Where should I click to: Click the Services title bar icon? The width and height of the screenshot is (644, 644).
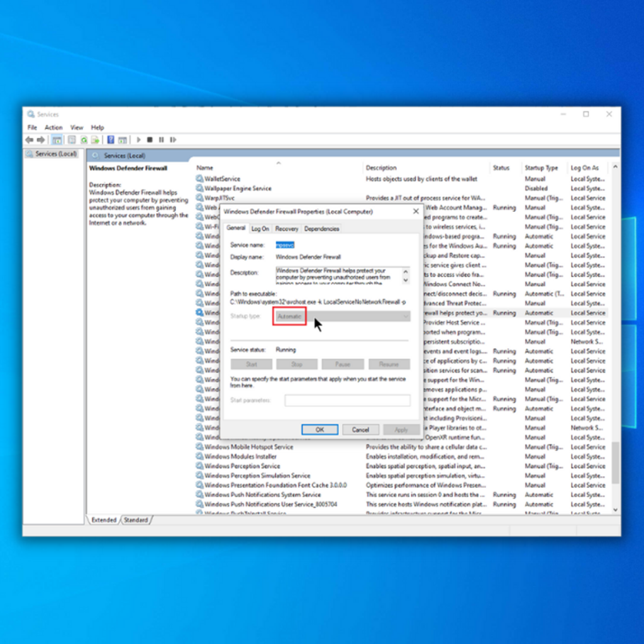click(x=31, y=114)
